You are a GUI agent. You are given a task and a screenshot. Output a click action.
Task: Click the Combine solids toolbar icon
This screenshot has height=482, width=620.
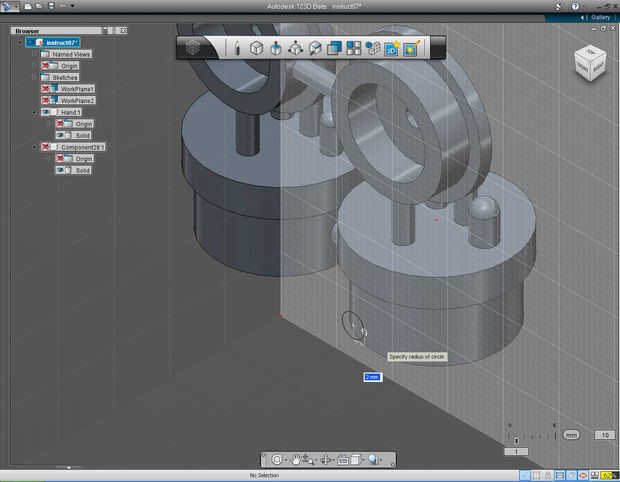click(x=335, y=48)
